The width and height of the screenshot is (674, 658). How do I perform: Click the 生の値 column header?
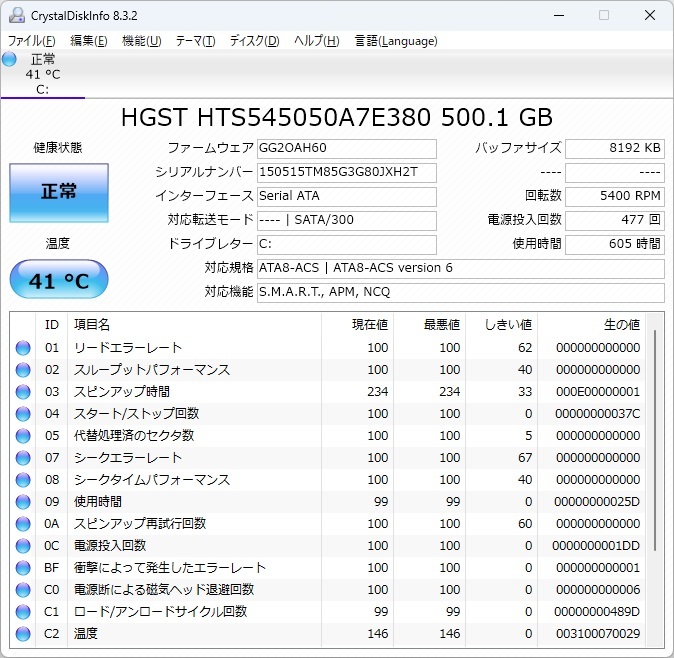tap(591, 325)
